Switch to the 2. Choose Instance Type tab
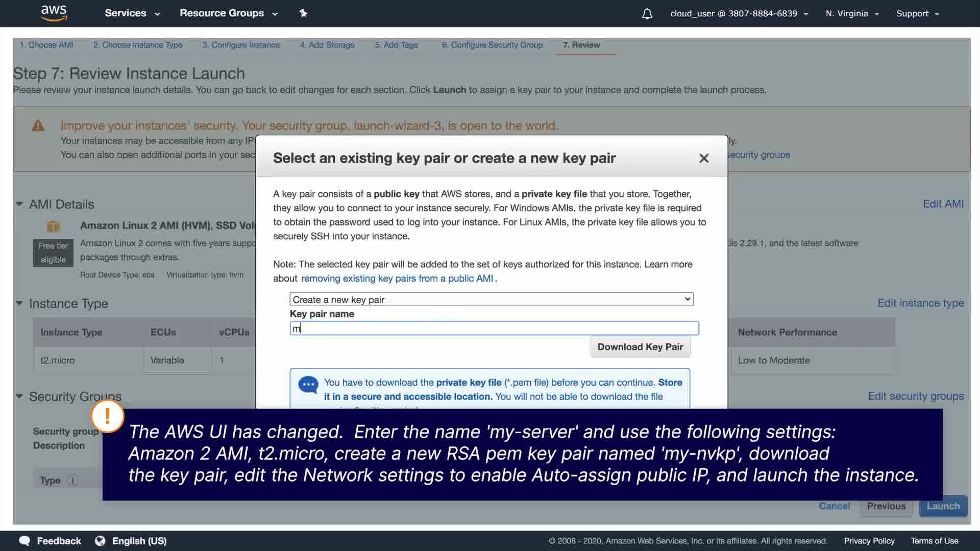Image resolution: width=980 pixels, height=551 pixels. coord(138,45)
